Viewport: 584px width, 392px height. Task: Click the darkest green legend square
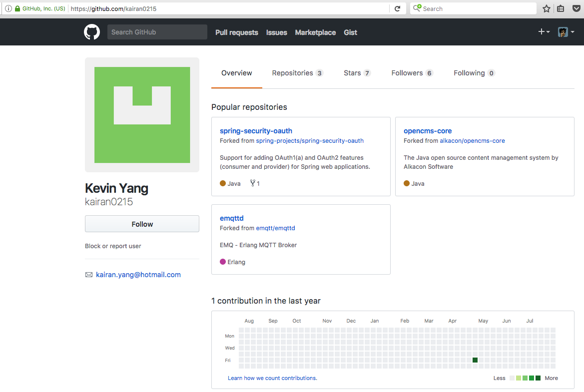tap(538, 378)
